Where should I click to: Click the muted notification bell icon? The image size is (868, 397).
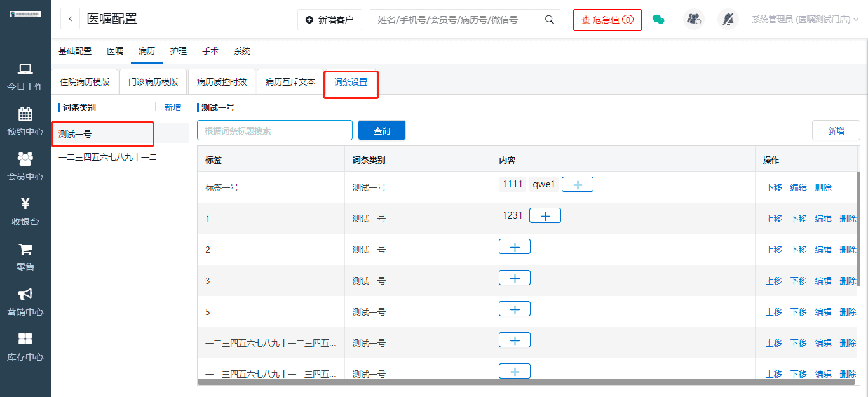728,20
